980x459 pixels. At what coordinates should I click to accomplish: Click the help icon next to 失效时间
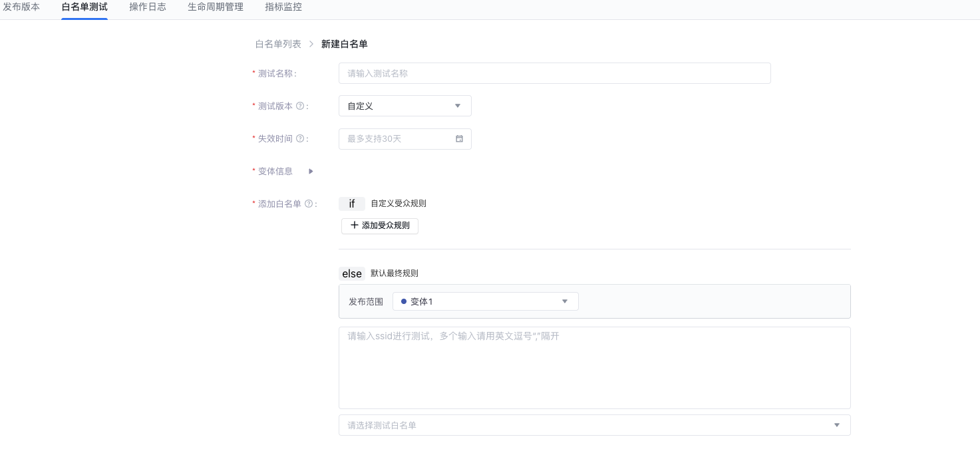(300, 138)
